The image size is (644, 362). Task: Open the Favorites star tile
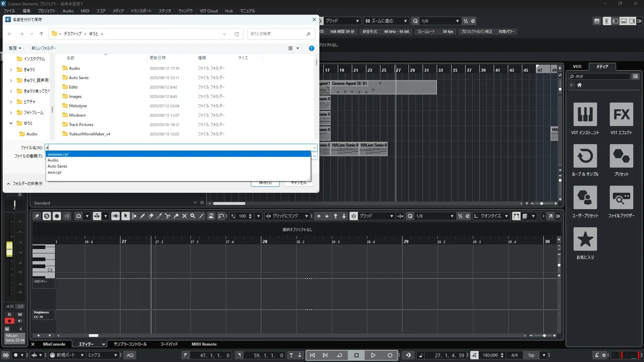point(585,239)
